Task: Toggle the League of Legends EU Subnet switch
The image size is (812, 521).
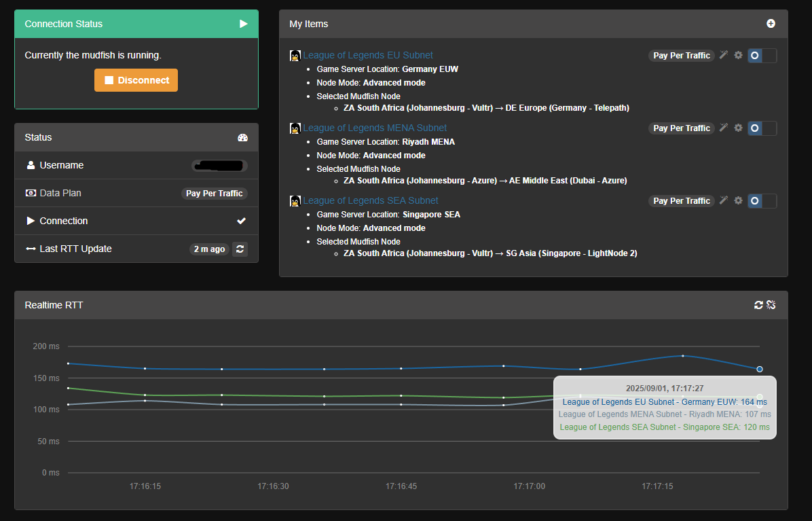Action: pos(762,56)
